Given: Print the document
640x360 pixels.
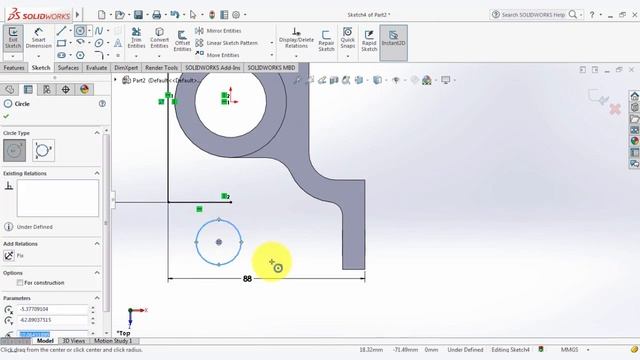Looking at the screenshot, I should [x=156, y=15].
